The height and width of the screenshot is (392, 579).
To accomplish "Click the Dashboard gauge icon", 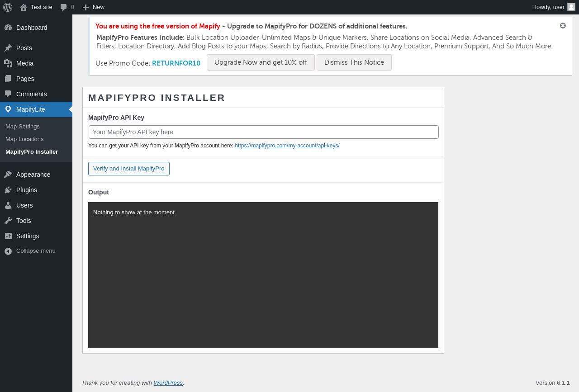I will point(8,28).
